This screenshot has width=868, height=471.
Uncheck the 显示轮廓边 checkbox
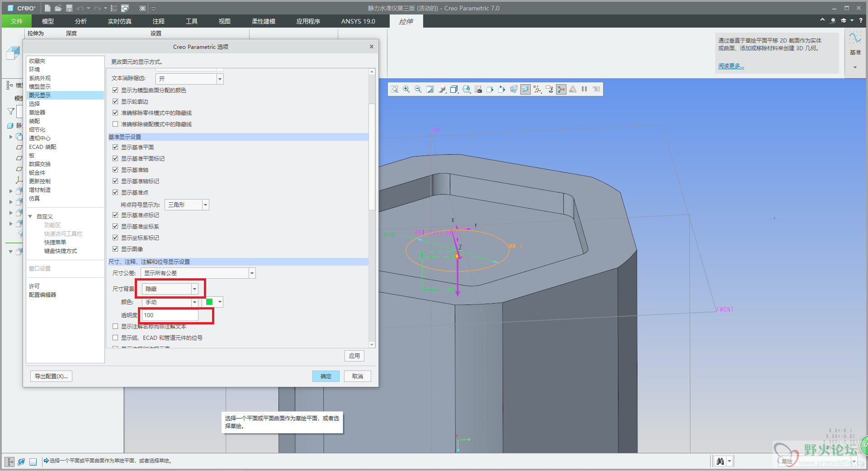tap(115, 101)
